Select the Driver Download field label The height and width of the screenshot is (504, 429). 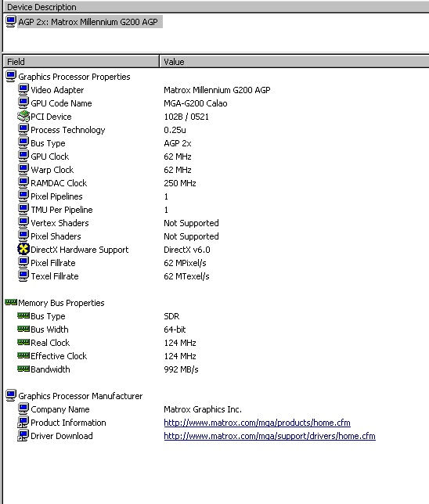pos(62,436)
